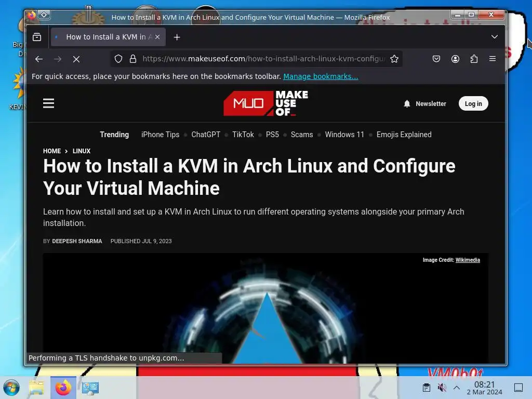Open Firefox application hamburger menu
Image resolution: width=532 pixels, height=399 pixels.
tap(493, 59)
